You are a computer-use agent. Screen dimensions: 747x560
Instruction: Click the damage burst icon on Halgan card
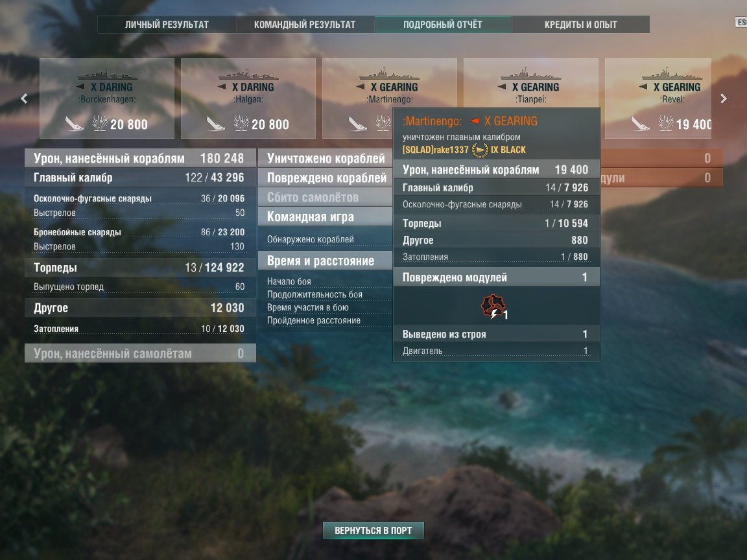pos(241,123)
